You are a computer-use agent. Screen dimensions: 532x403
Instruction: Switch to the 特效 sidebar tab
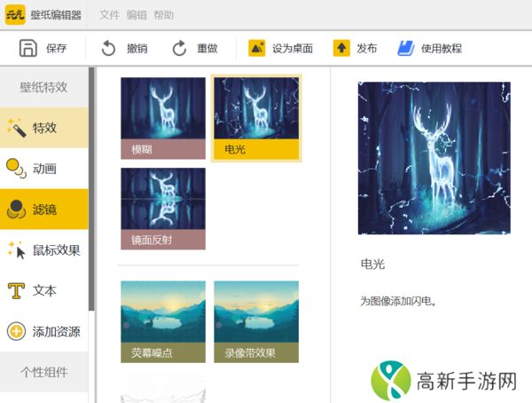click(x=44, y=128)
